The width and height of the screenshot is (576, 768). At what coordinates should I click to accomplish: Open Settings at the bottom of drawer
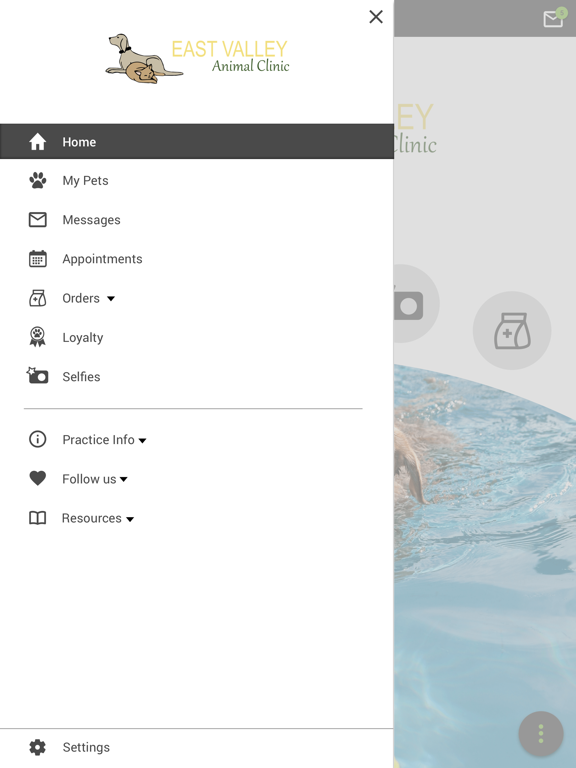tap(196, 747)
